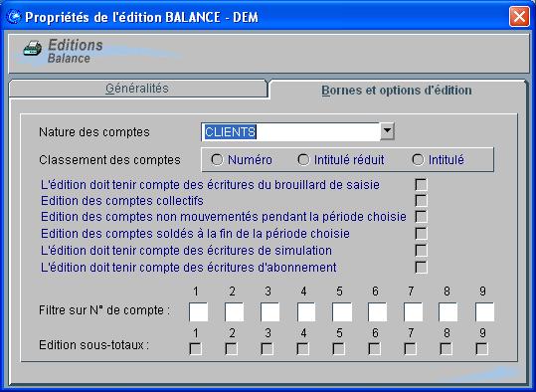Viewport: 536px width, 392px height.
Task: Open the Nature des comptes dropdown arrow
Action: [x=387, y=131]
